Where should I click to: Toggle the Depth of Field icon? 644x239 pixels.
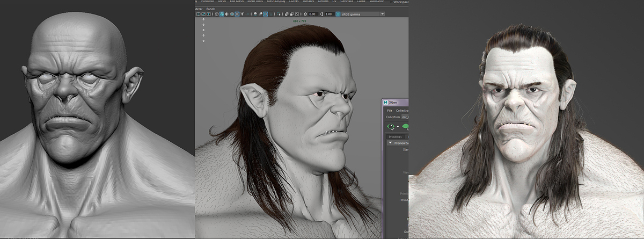(x=270, y=14)
